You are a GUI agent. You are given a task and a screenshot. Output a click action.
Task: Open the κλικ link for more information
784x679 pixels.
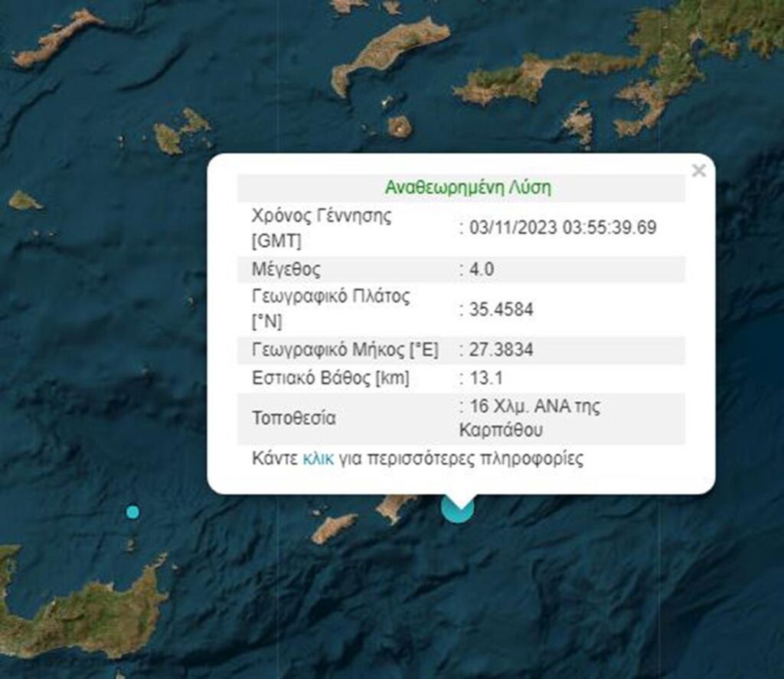318,459
